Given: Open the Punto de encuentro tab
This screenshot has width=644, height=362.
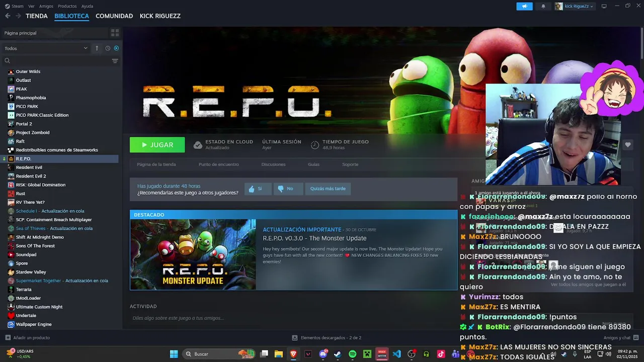Looking at the screenshot, I should click(219, 164).
